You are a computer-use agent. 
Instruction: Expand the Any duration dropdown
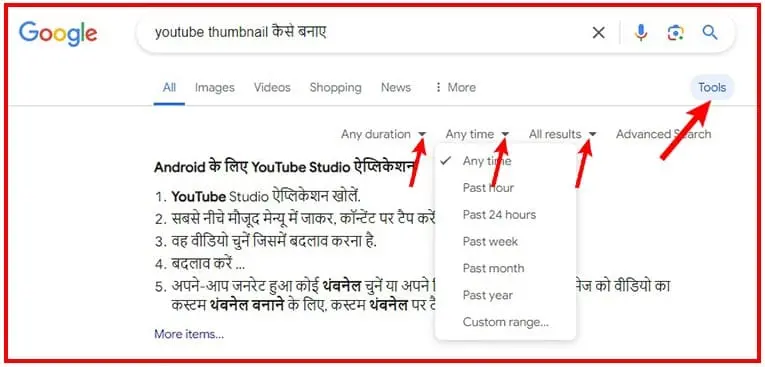[x=383, y=134]
